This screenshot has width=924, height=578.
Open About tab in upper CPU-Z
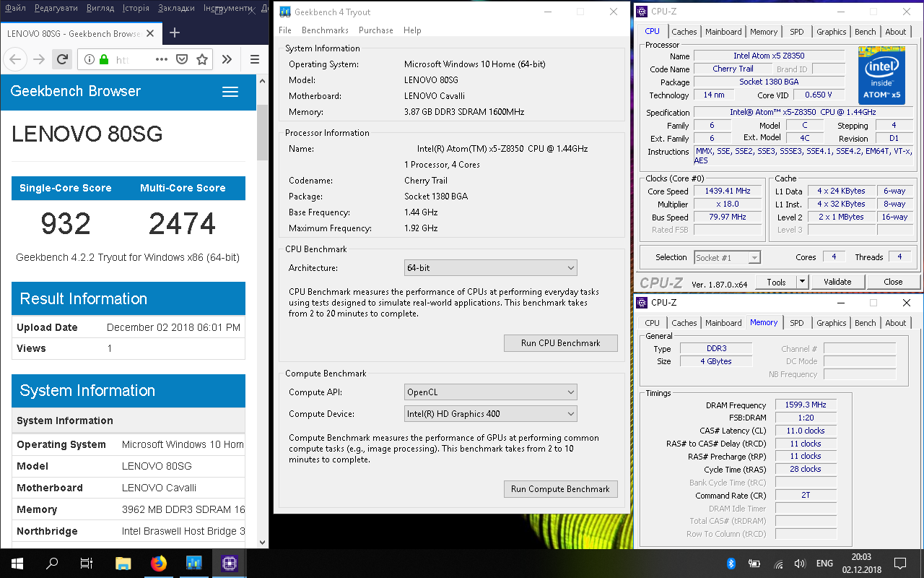[896, 32]
